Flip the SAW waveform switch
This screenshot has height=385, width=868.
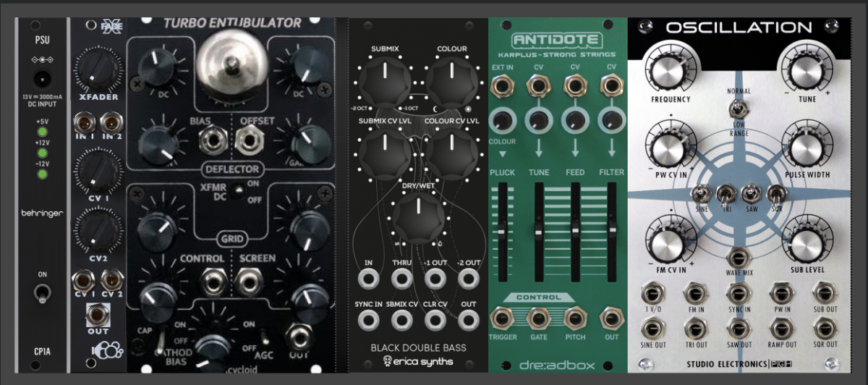point(751,193)
